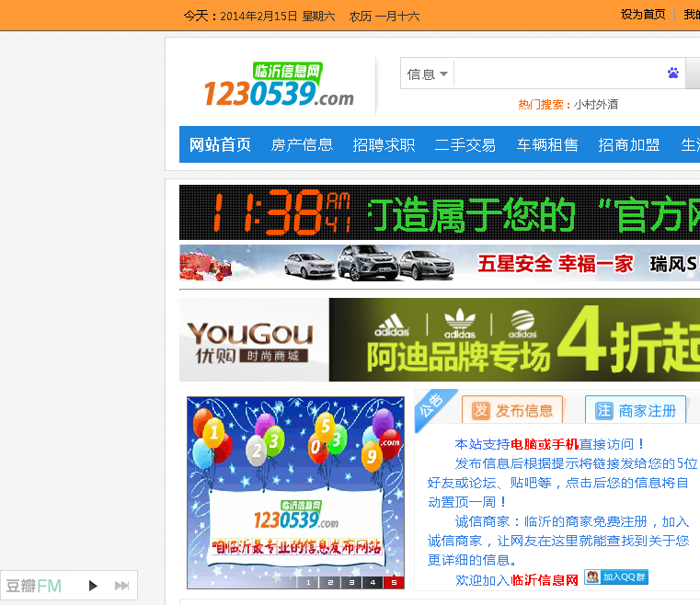Open the 房产信息 nav tab

click(302, 144)
